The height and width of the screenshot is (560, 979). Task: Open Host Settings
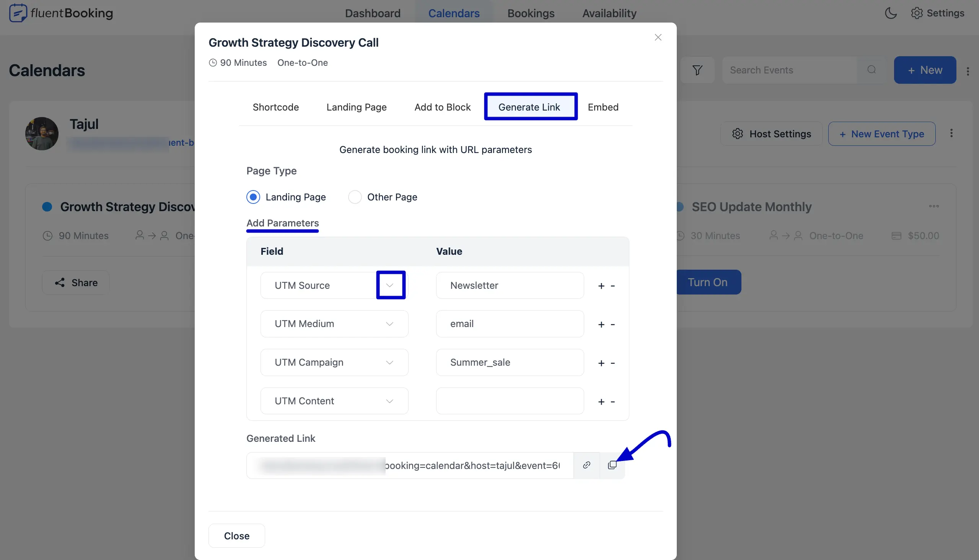(x=771, y=133)
